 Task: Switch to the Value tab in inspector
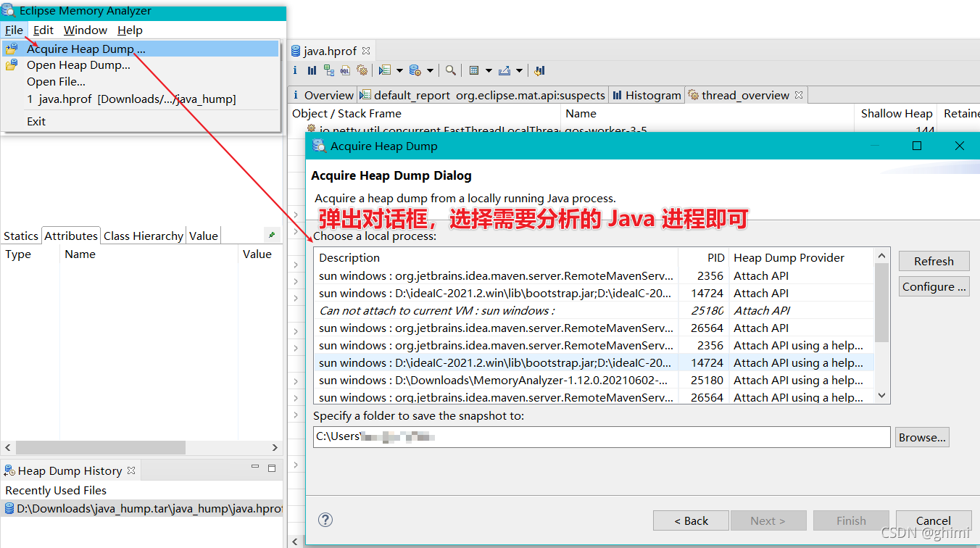pyautogui.click(x=204, y=236)
